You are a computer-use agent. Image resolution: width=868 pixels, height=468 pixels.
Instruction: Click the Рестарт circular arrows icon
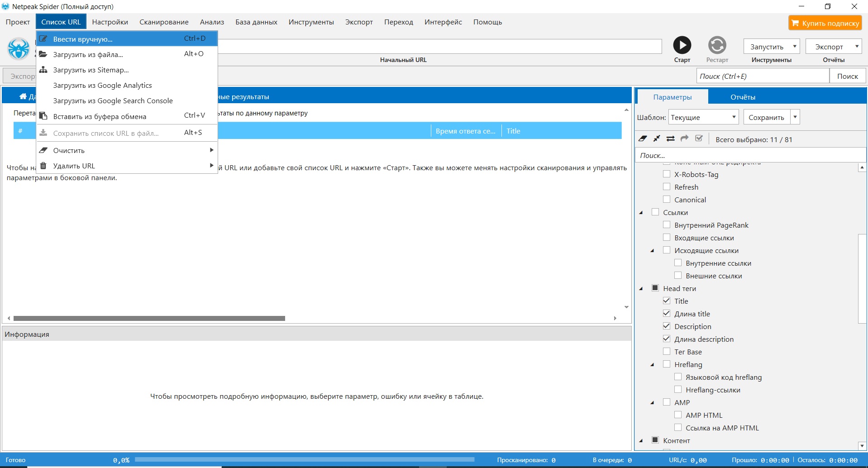(x=717, y=45)
